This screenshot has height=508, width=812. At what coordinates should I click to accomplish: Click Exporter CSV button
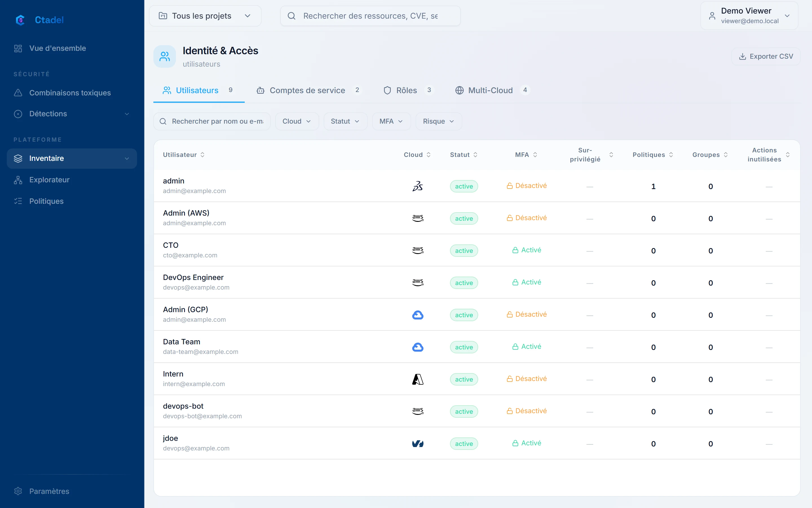click(766, 56)
